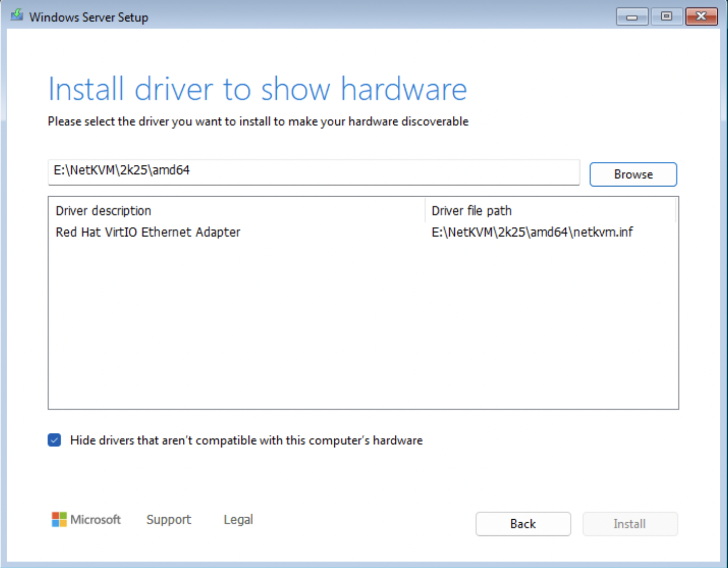Go Back to the previous setup step
This screenshot has height=568, width=728.
(x=523, y=523)
